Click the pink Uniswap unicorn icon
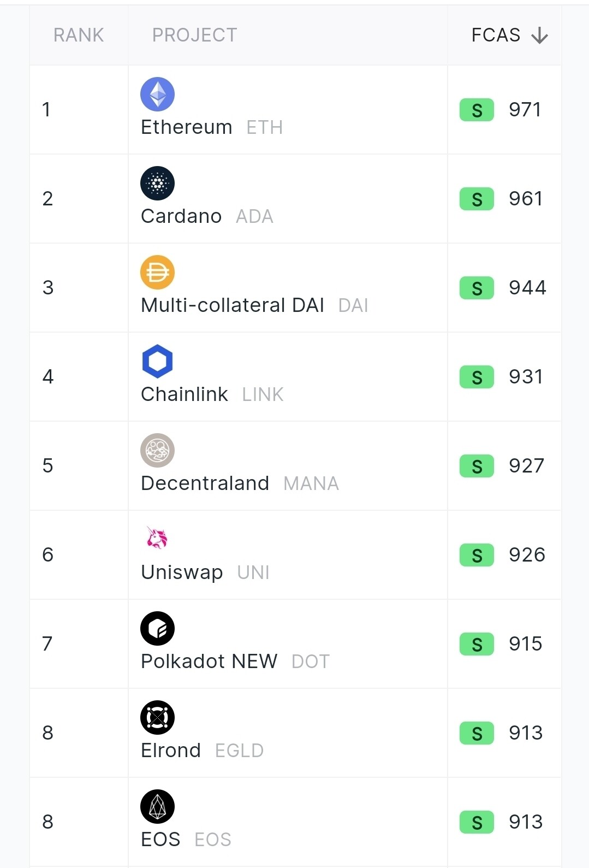 point(157,539)
